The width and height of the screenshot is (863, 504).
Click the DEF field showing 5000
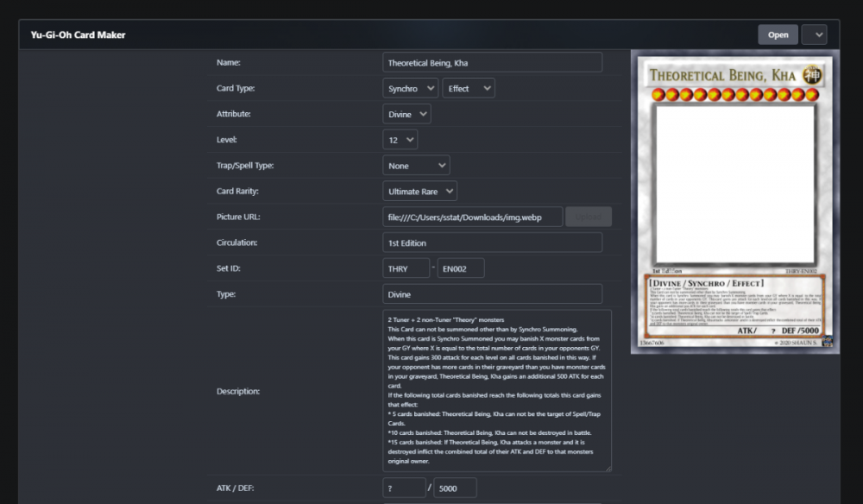[454, 489]
